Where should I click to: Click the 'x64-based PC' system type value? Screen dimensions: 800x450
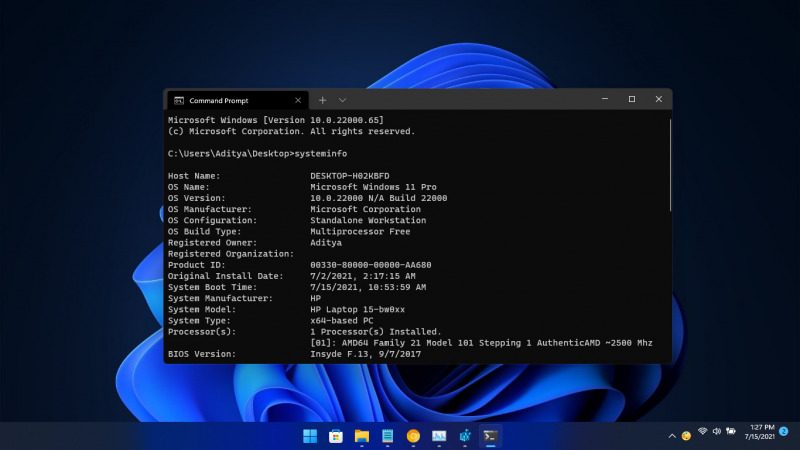(x=342, y=321)
